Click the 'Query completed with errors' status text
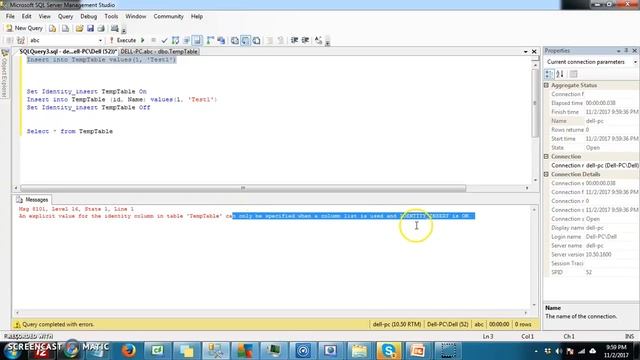Viewport: 640px width, 360px height. [58, 324]
